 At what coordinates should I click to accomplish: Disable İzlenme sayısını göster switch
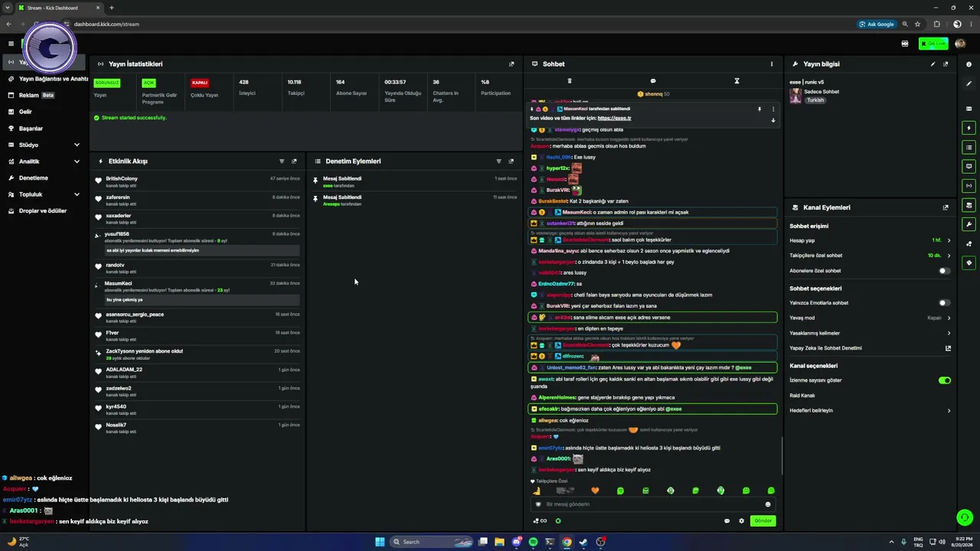coord(945,380)
